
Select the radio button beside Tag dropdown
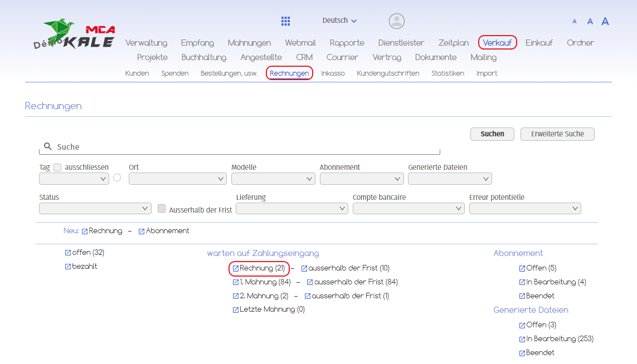117,178
